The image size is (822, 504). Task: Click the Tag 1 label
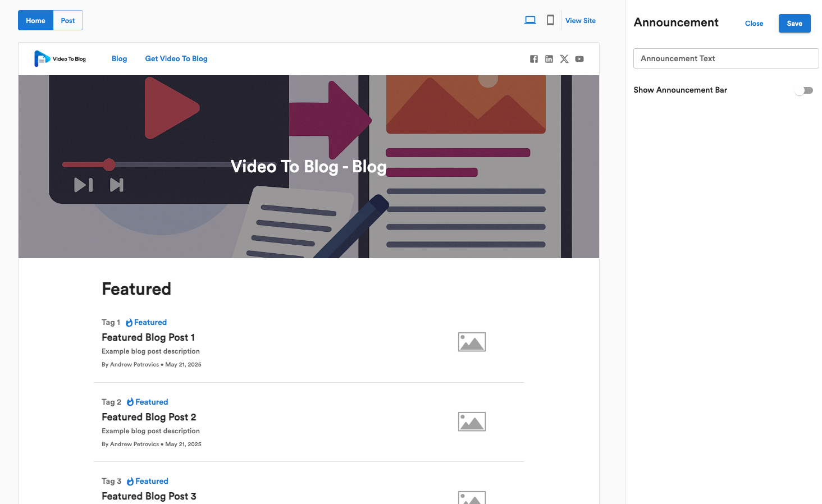point(111,322)
